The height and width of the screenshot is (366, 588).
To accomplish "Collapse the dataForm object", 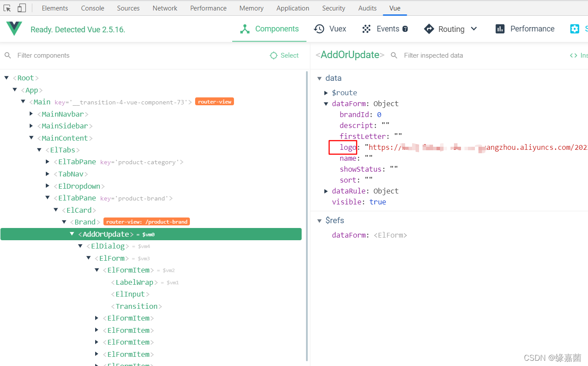I will (x=326, y=104).
